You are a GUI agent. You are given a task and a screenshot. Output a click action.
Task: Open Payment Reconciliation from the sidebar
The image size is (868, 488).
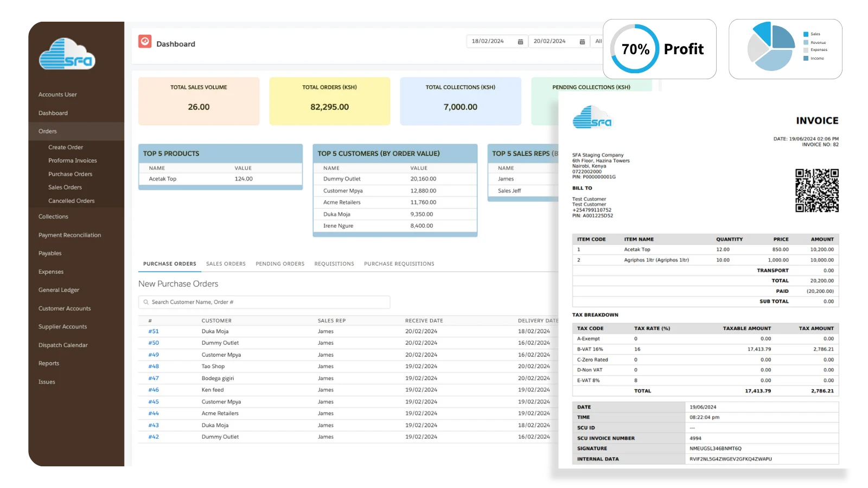tap(69, 235)
